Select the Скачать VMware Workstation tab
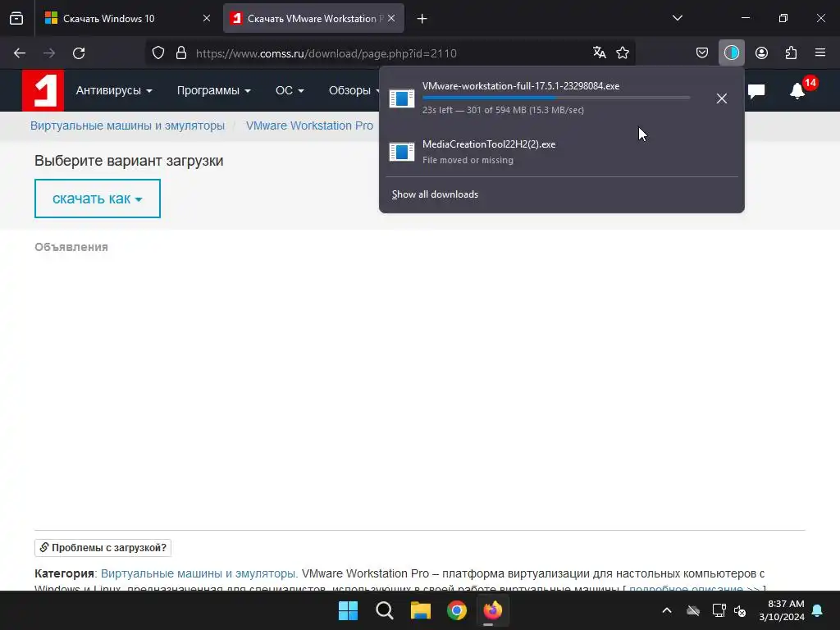 point(313,18)
